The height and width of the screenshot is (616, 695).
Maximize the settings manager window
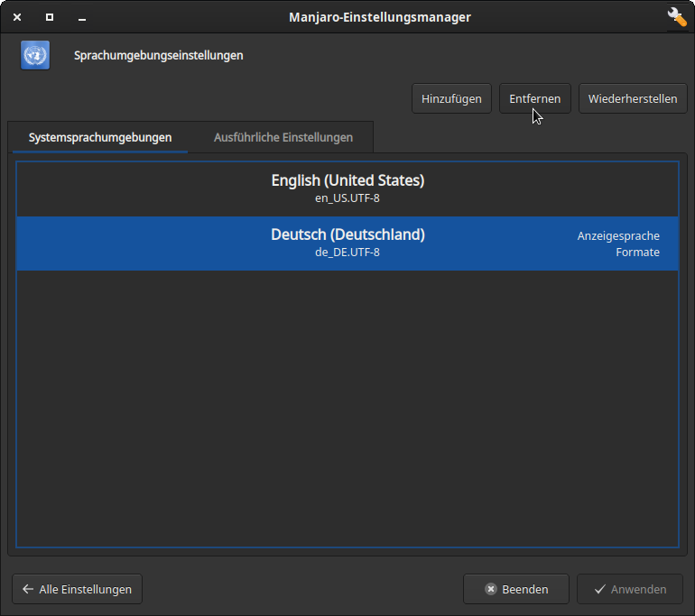pos(50,17)
